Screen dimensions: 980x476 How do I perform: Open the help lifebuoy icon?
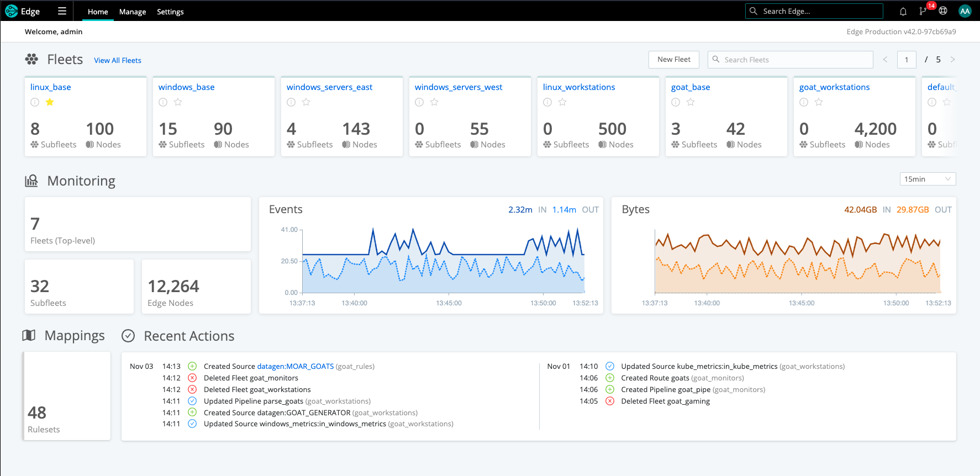943,11
